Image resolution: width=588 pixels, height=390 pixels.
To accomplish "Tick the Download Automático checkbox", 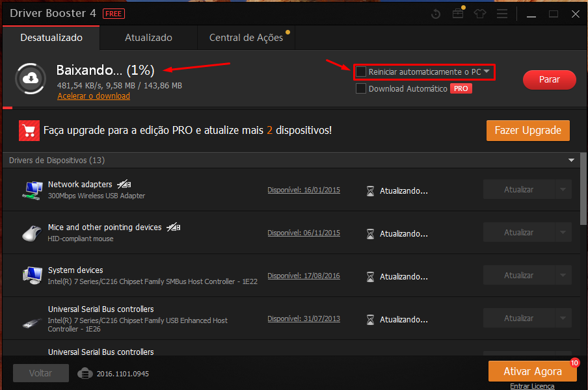I will [361, 89].
